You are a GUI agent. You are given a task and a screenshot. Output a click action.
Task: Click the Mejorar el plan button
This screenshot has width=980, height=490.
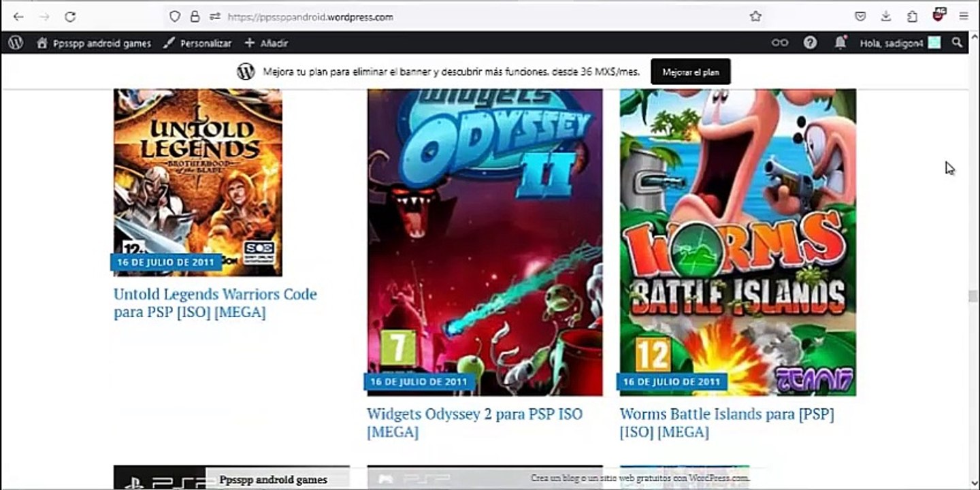point(691,71)
